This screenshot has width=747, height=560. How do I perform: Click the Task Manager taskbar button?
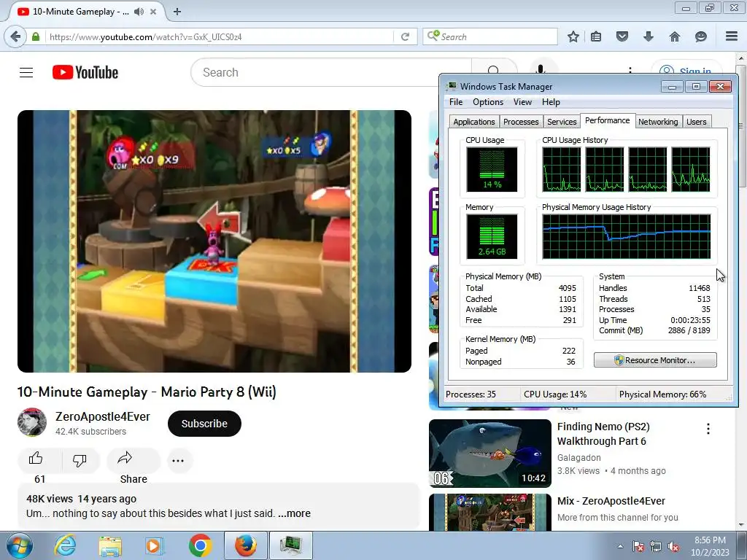(x=291, y=545)
